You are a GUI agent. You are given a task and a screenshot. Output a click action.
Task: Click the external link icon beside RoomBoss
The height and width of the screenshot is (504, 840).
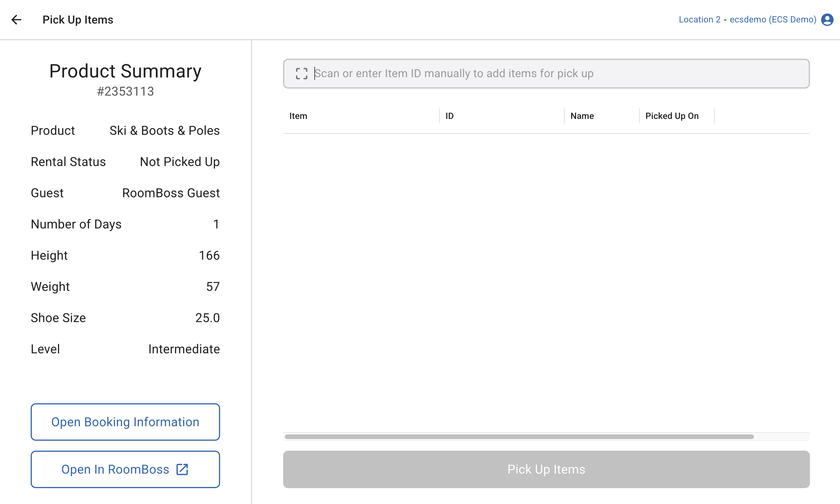coord(182,469)
